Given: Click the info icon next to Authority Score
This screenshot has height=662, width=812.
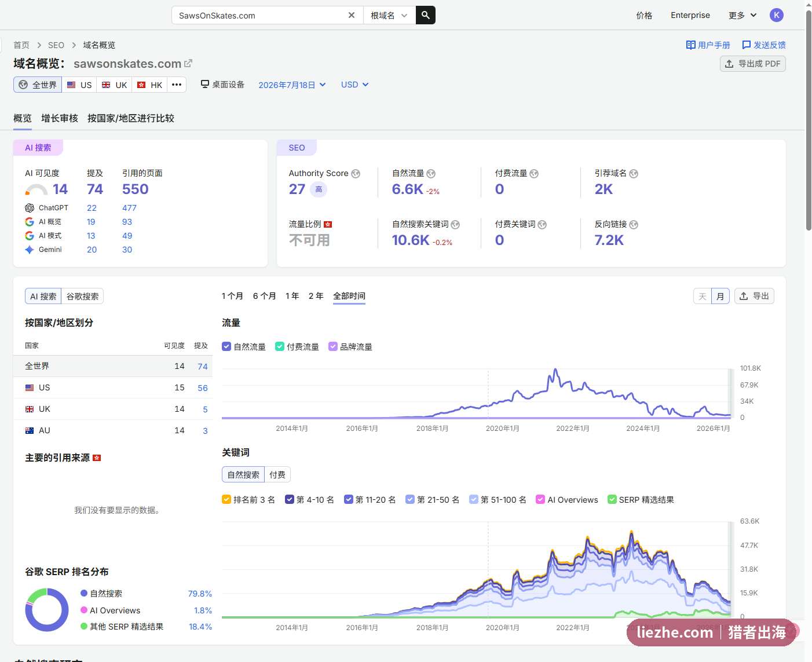Looking at the screenshot, I should point(356,174).
